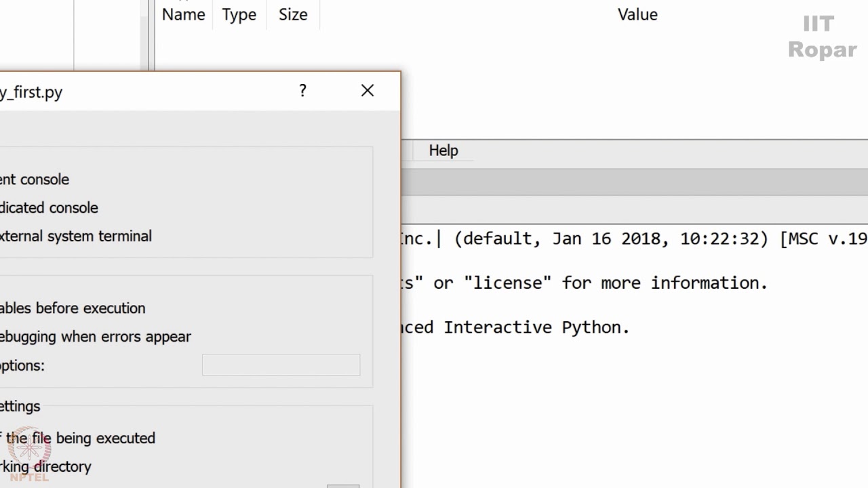Sort variable explorer by Name column
Image resolution: width=868 pixels, height=488 pixels.
point(184,15)
